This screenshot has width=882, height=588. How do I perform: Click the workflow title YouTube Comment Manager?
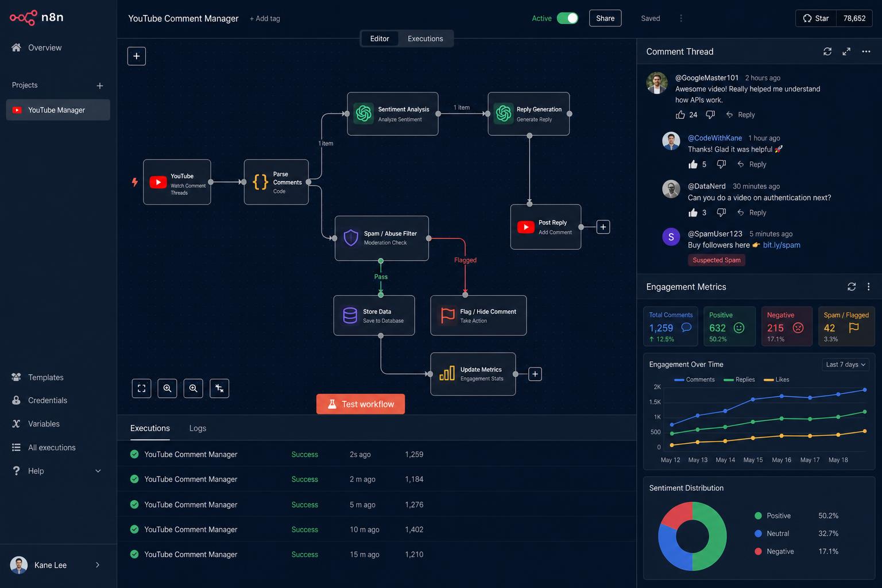tap(183, 18)
